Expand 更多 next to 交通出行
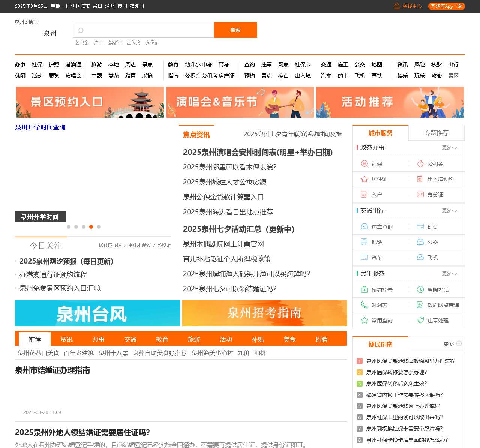Image resolution: width=480 pixels, height=448 pixels. tap(449, 211)
